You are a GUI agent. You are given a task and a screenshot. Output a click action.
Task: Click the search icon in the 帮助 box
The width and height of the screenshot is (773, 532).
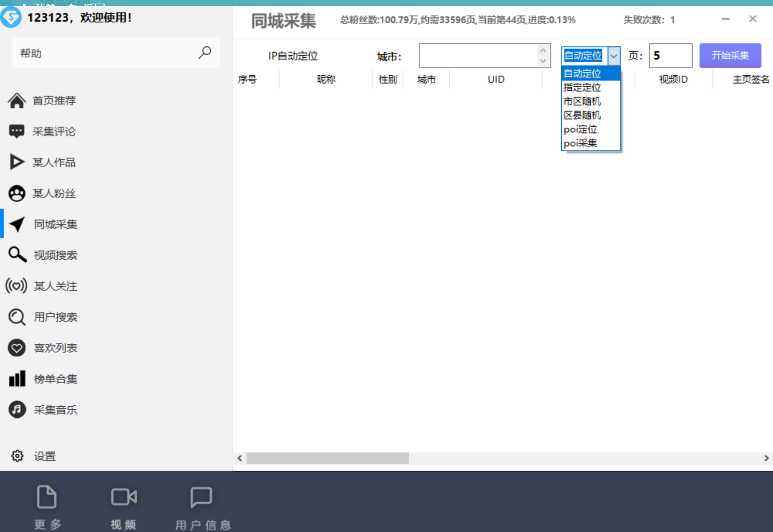(x=205, y=53)
